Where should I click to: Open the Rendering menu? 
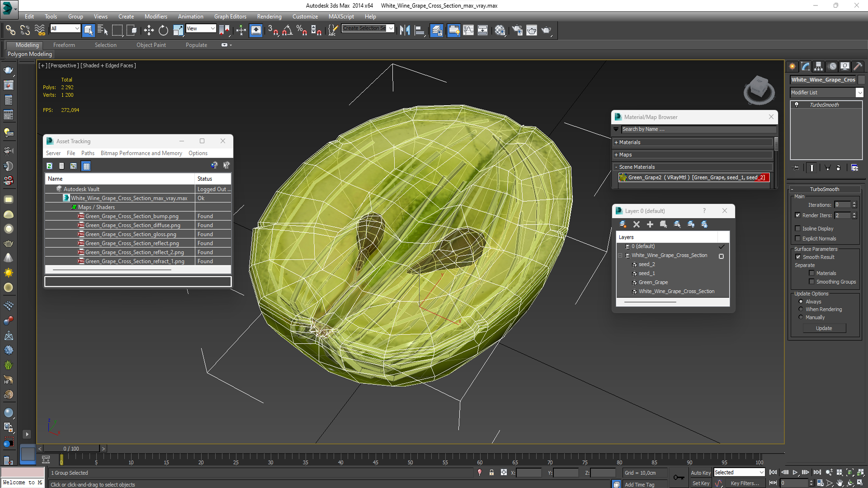click(x=269, y=16)
